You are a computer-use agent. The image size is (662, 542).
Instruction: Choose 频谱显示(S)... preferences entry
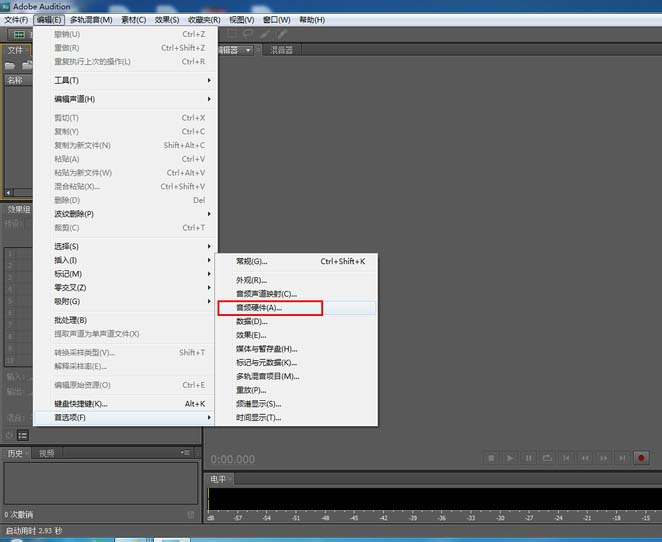coord(296,404)
